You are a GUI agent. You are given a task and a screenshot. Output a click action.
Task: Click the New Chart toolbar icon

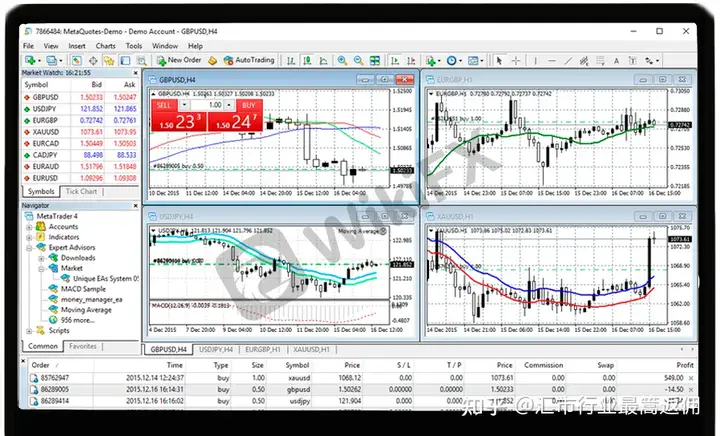pyautogui.click(x=30, y=60)
